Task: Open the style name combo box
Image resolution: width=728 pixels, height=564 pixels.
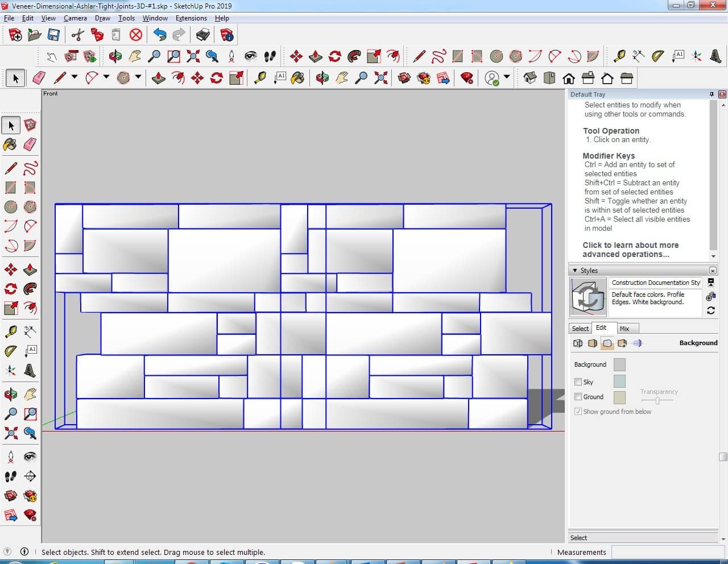Action: coord(655,283)
